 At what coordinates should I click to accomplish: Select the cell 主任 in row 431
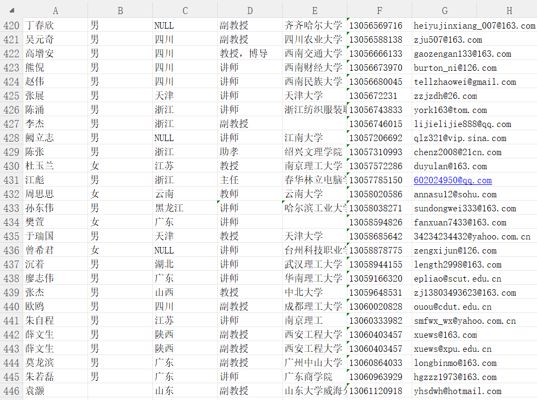229,180
